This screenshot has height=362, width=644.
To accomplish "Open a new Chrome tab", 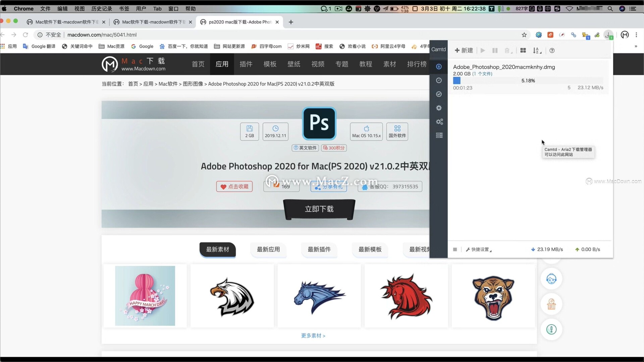I will click(291, 22).
